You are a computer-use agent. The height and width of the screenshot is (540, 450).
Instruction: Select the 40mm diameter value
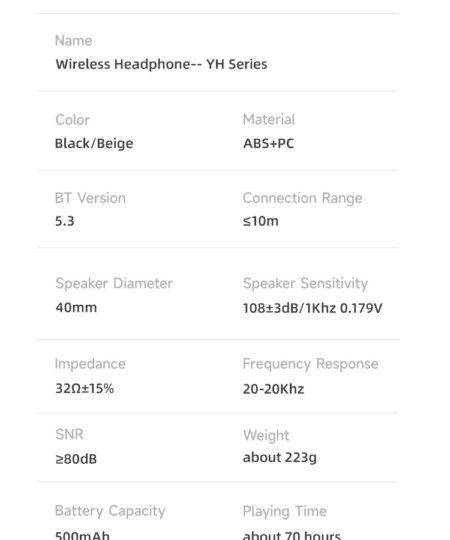[76, 308]
